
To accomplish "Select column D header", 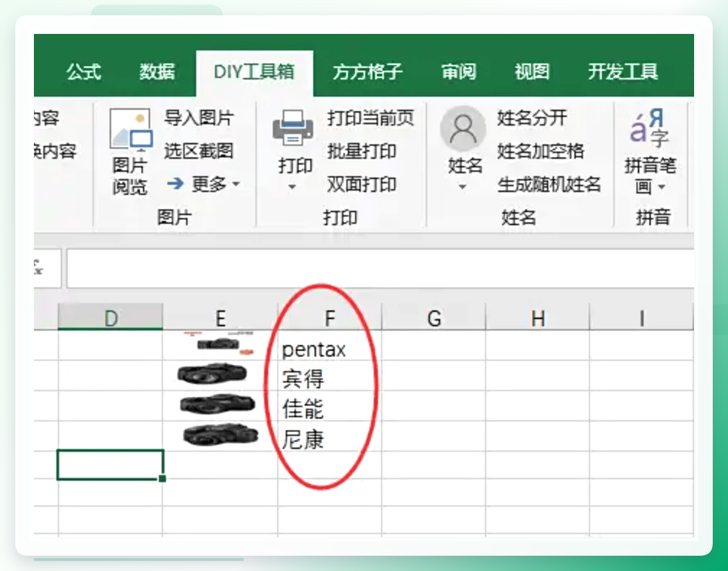I will 110,318.
